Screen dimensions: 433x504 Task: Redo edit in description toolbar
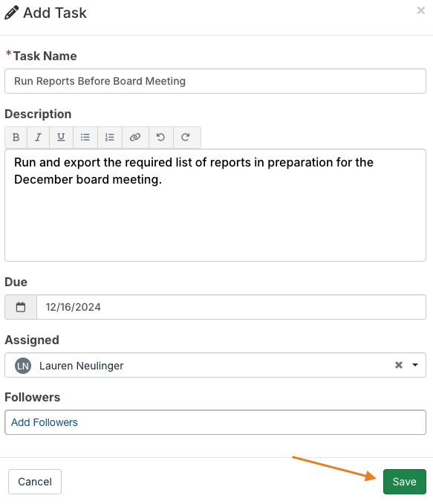[186, 138]
